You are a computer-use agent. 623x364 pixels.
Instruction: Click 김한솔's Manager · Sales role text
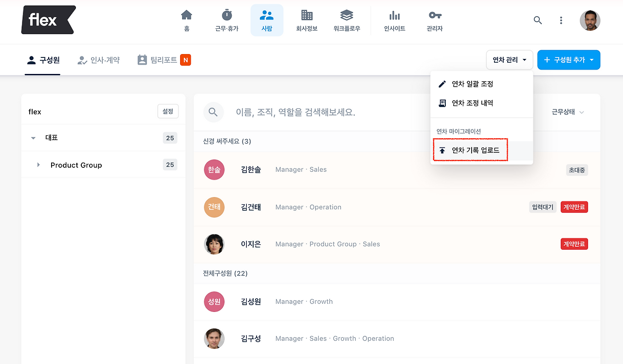301,170
